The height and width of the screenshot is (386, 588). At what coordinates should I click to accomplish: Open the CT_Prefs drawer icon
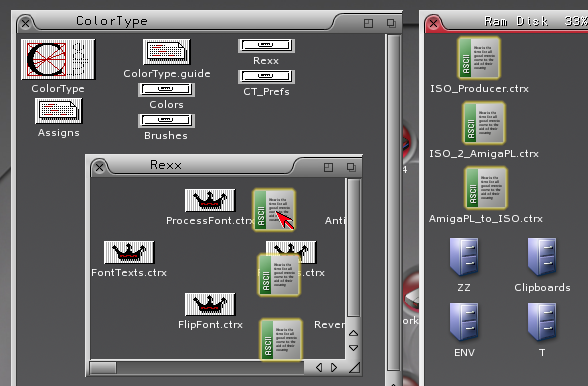266,77
